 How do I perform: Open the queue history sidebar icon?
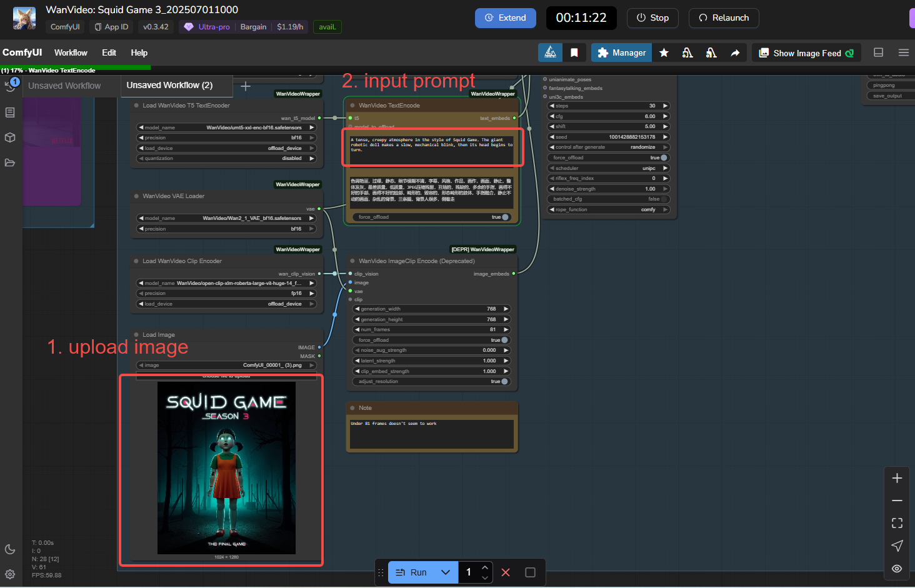(x=11, y=86)
